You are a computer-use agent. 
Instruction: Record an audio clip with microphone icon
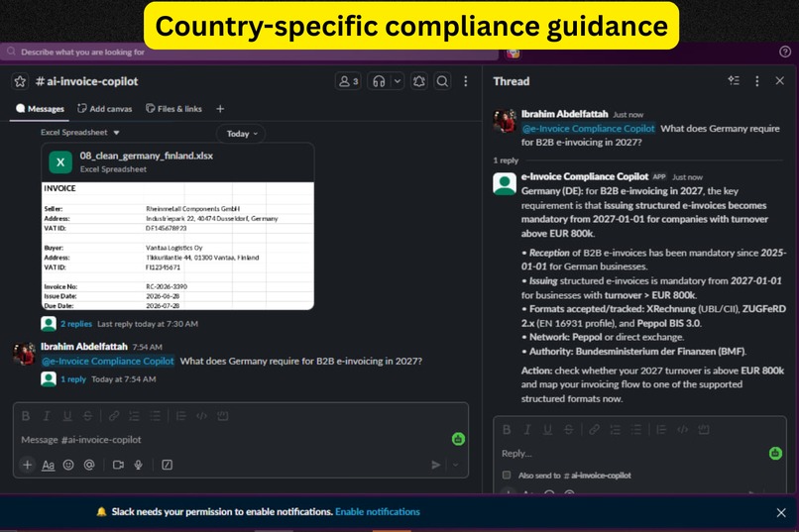point(138,465)
